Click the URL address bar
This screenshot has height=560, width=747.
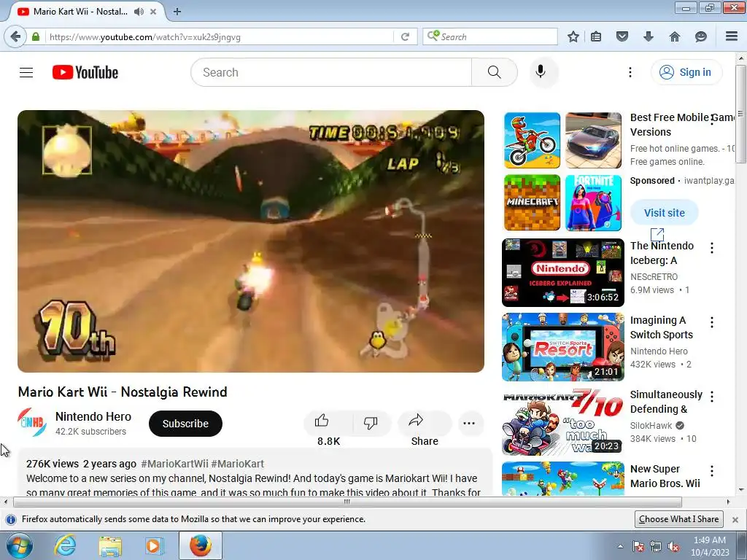(x=220, y=36)
